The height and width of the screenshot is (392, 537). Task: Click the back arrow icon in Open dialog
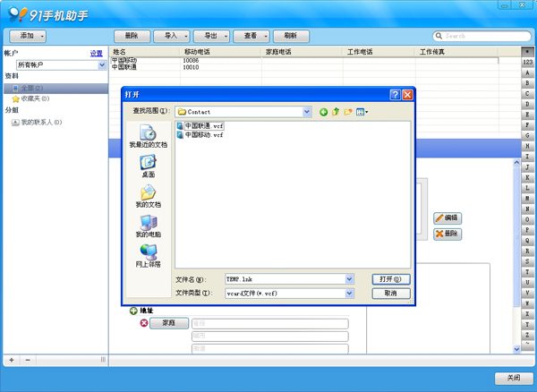[x=323, y=112]
